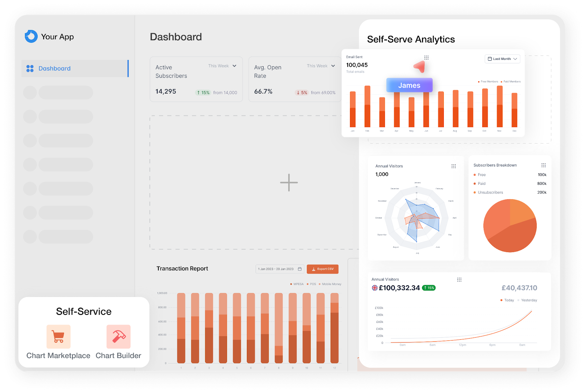Viewport: 585px width, 392px height.
Task: Click the Export CSV button
Action: coord(322,269)
